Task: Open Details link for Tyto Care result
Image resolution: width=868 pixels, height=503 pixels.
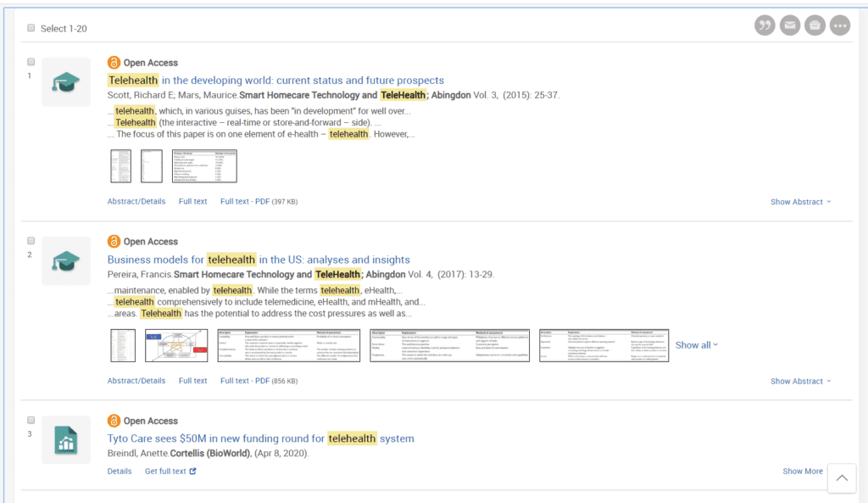Action: pyautogui.click(x=120, y=472)
